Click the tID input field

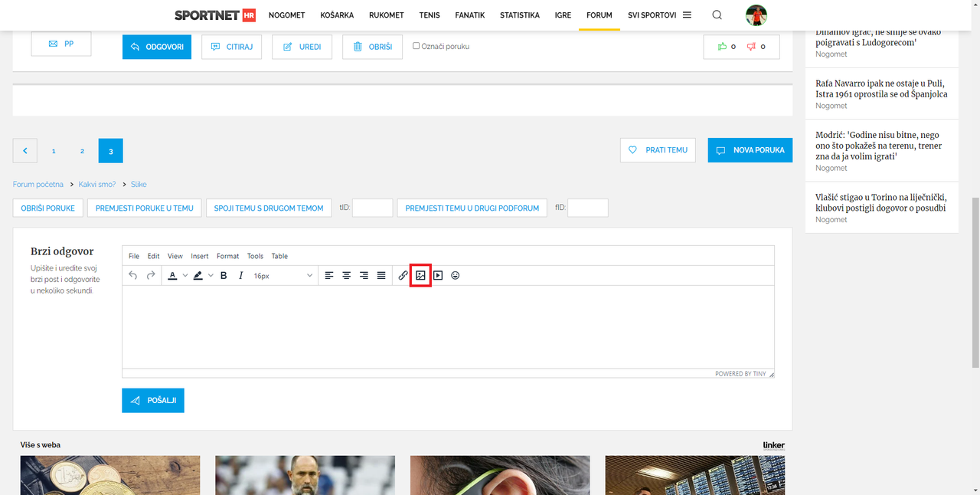372,208
